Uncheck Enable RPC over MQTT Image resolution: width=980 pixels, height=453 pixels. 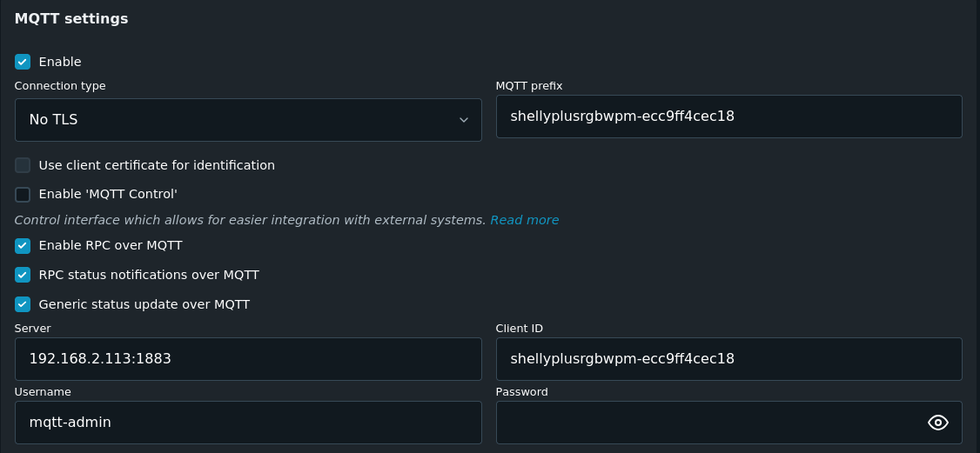tap(23, 246)
